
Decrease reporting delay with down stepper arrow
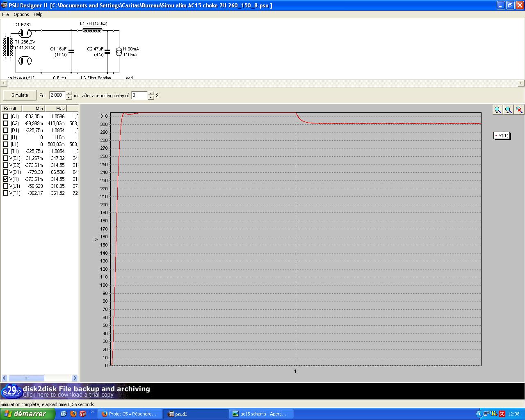point(151,98)
